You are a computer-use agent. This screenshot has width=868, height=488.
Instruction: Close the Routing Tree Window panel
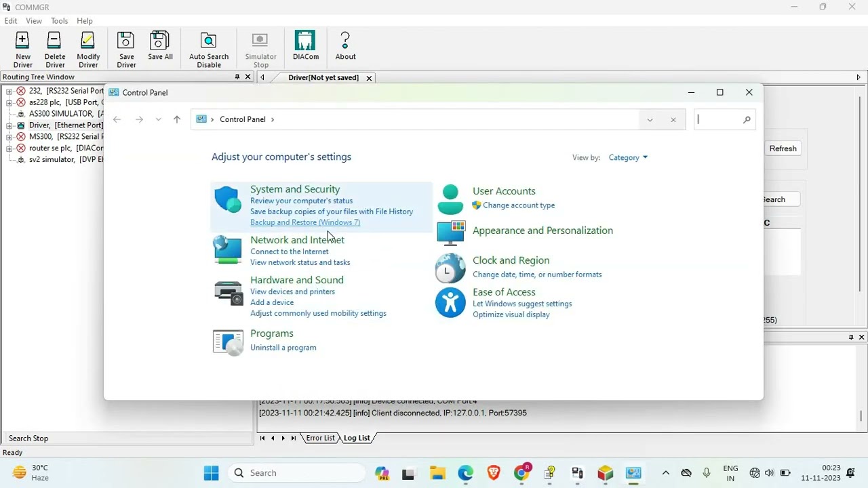(248, 77)
